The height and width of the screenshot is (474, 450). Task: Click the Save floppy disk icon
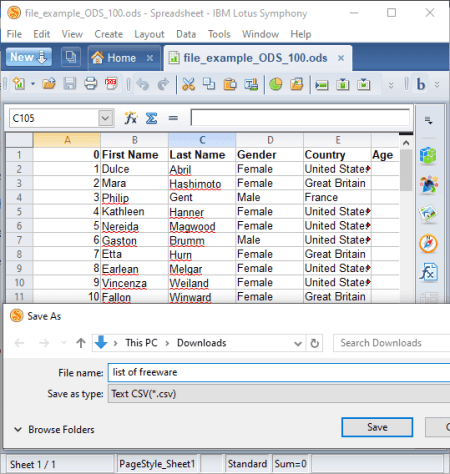tap(70, 83)
